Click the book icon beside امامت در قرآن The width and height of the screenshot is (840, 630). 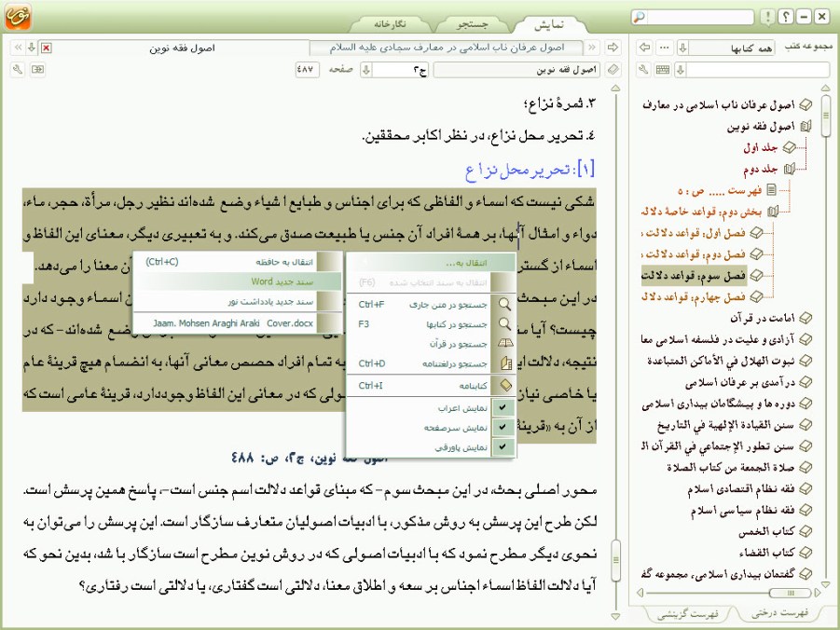click(806, 318)
